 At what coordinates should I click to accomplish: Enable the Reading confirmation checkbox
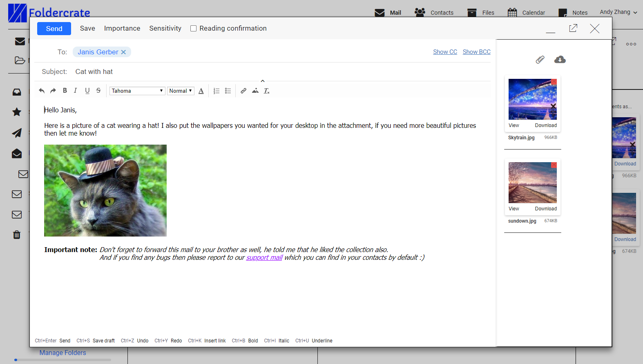pos(194,29)
